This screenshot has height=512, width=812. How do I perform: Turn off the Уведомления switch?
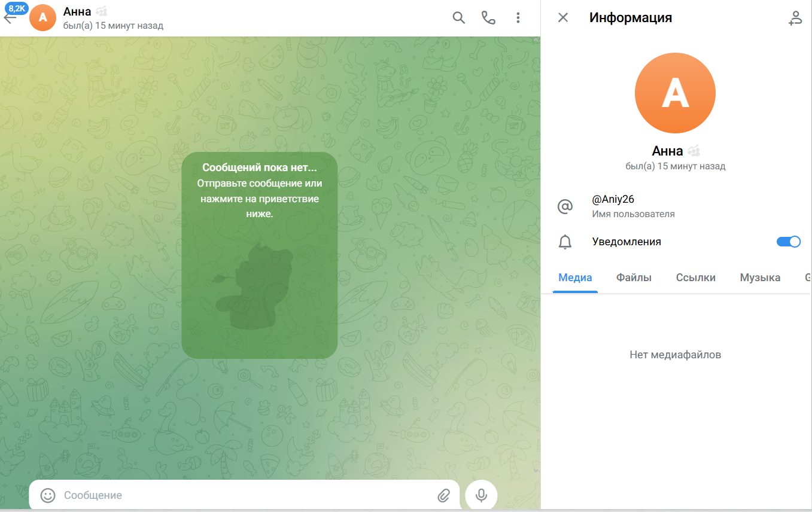tap(789, 242)
